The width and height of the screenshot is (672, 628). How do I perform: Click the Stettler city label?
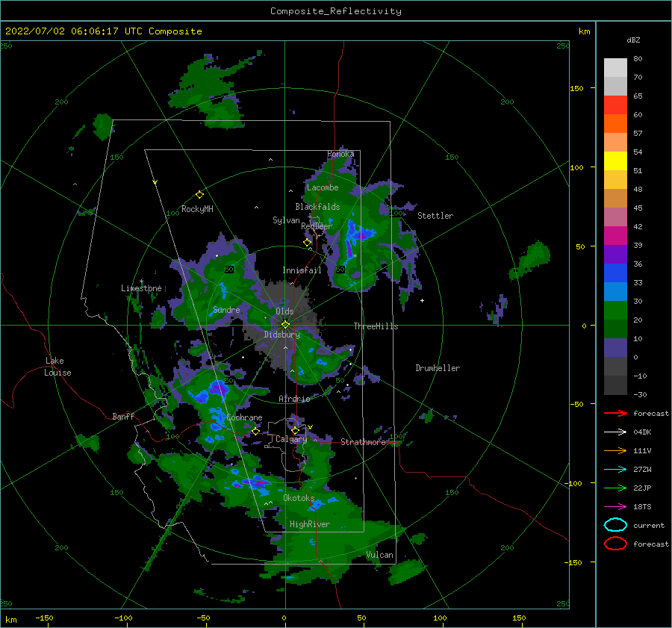(435, 216)
